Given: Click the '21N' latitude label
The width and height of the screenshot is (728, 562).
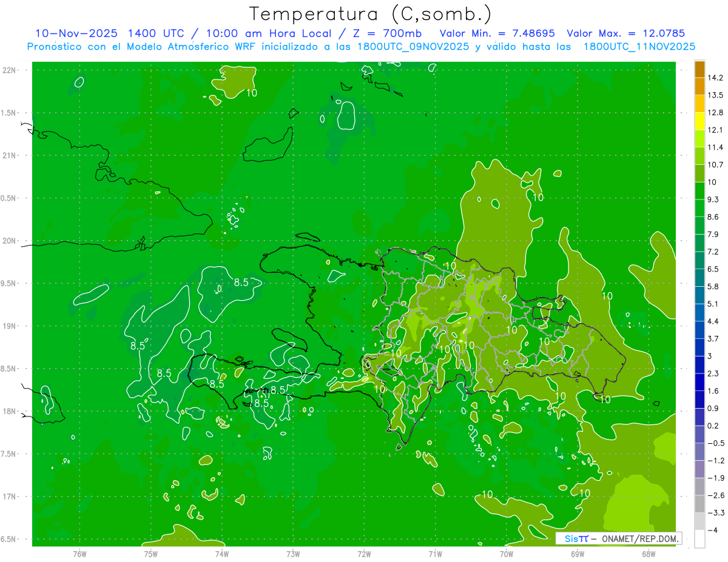Looking at the screenshot, I should tap(10, 156).
